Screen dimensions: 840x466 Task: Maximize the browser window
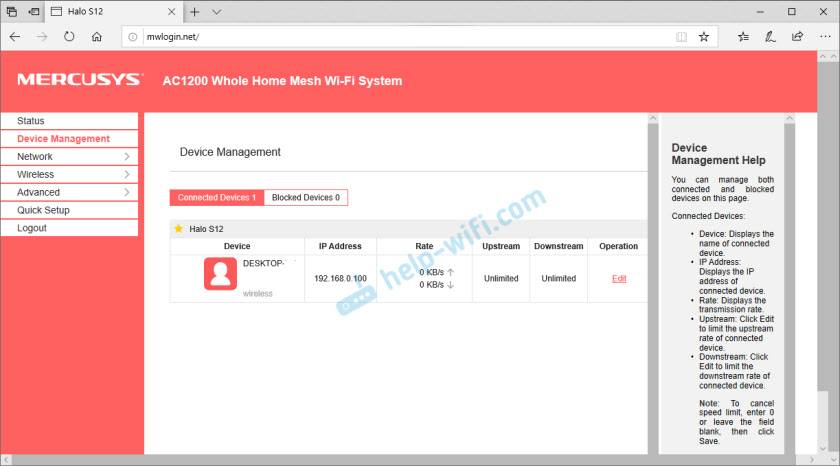click(x=792, y=11)
